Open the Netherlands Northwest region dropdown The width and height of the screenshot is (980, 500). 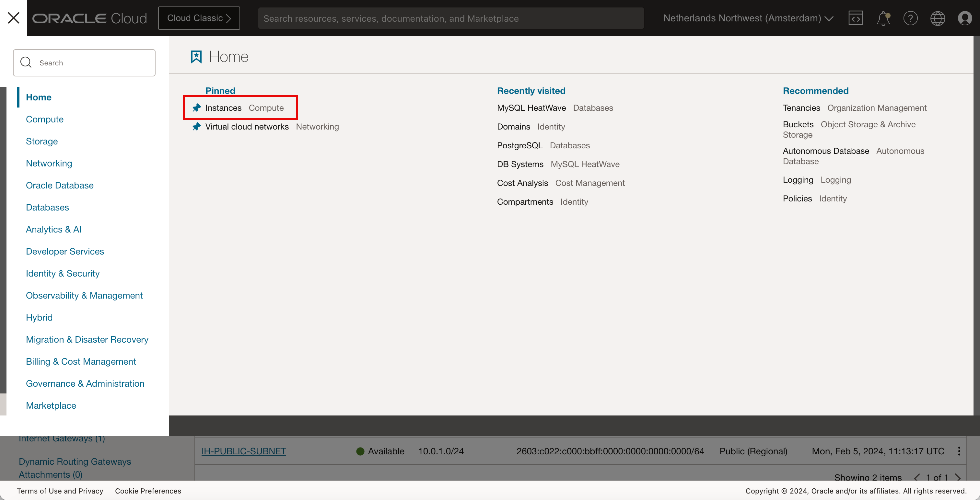(x=748, y=18)
